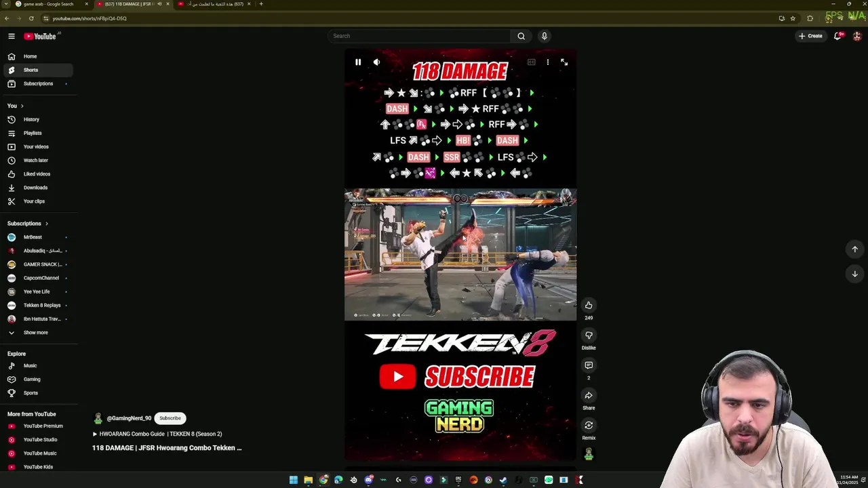Open the Short's sound avatar thumbnail

pos(589,454)
